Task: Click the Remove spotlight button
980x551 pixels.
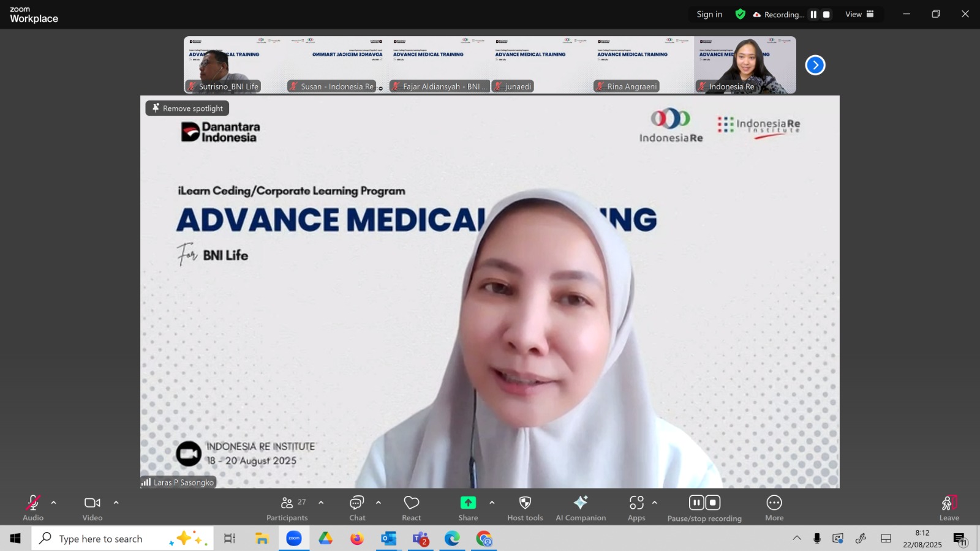Action: tap(187, 108)
